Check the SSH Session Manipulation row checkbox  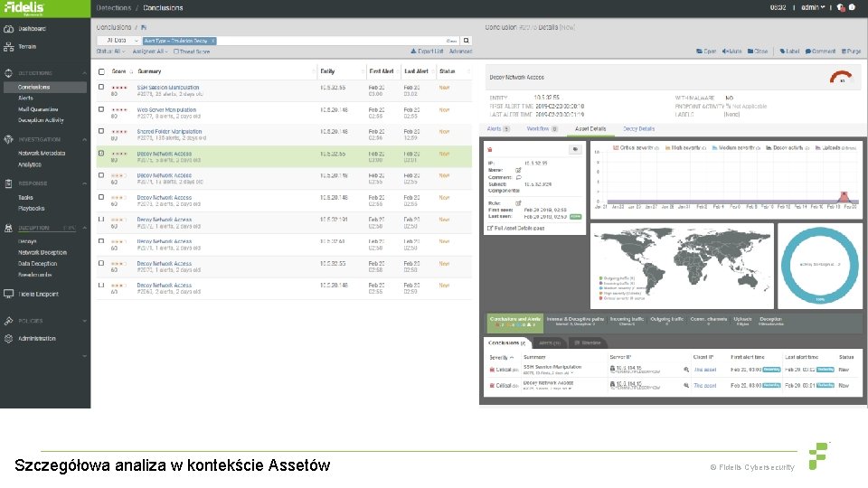pyautogui.click(x=101, y=88)
